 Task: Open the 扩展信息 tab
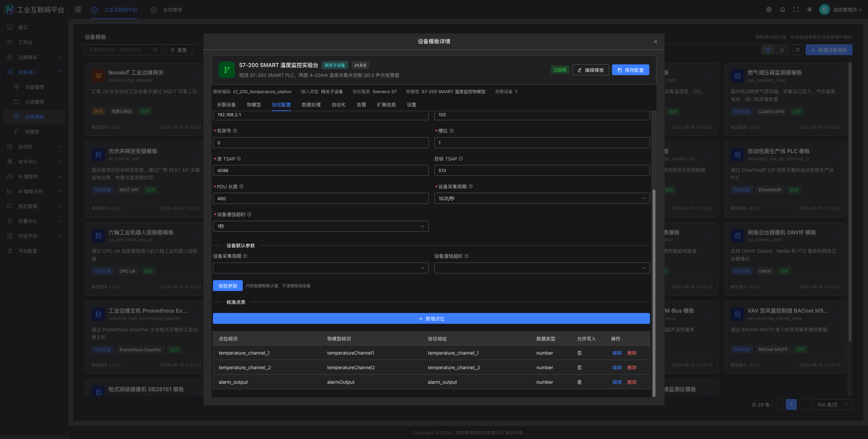tap(387, 105)
